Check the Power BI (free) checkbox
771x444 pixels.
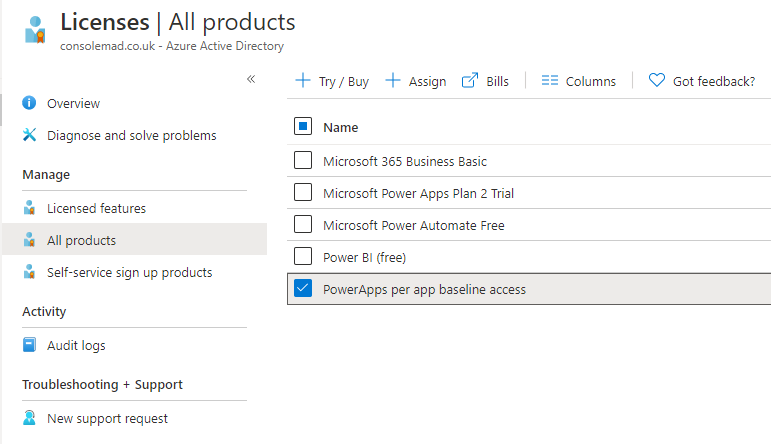click(x=303, y=256)
